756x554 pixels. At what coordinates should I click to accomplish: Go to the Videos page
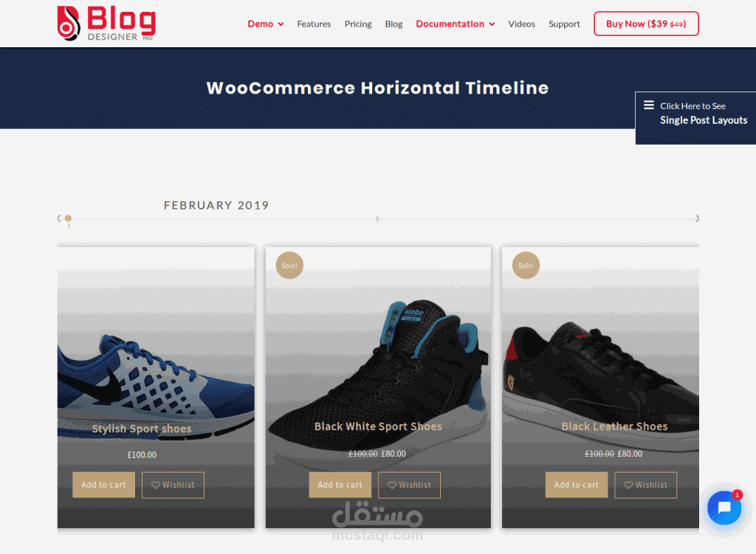point(521,24)
